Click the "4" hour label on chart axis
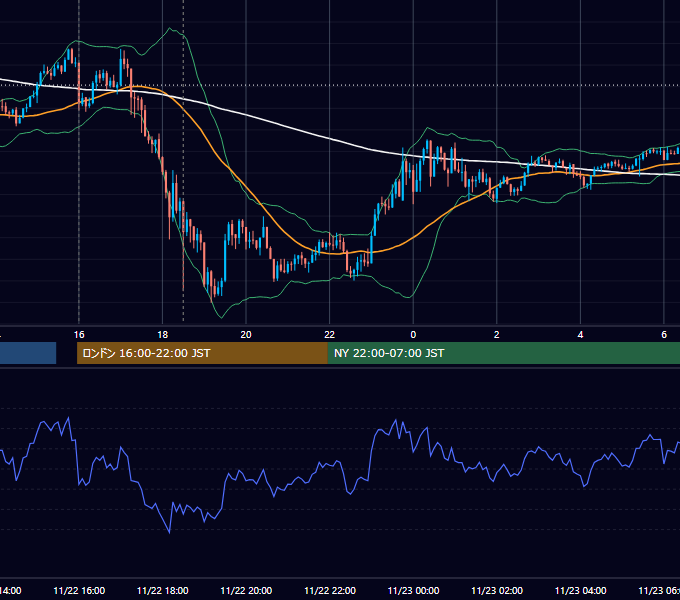This screenshot has height=600, width=680. (x=580, y=335)
